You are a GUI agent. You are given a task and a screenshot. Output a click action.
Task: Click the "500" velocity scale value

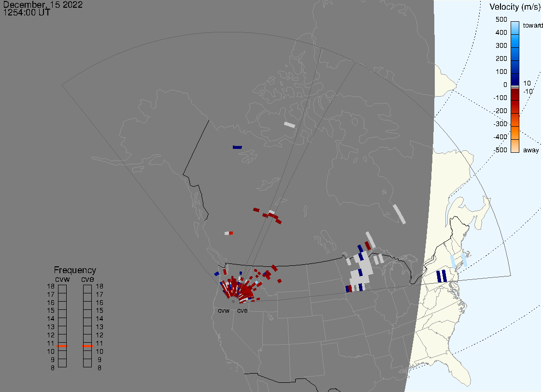point(501,19)
